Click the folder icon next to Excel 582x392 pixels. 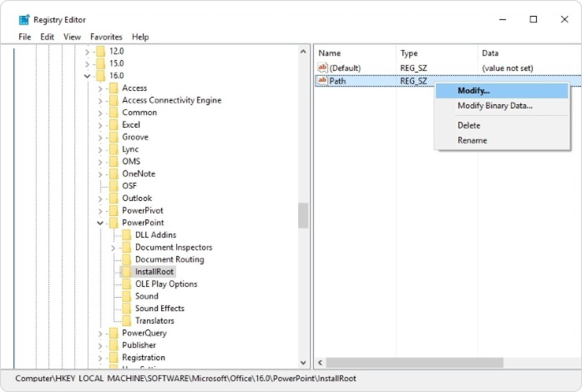click(x=113, y=125)
